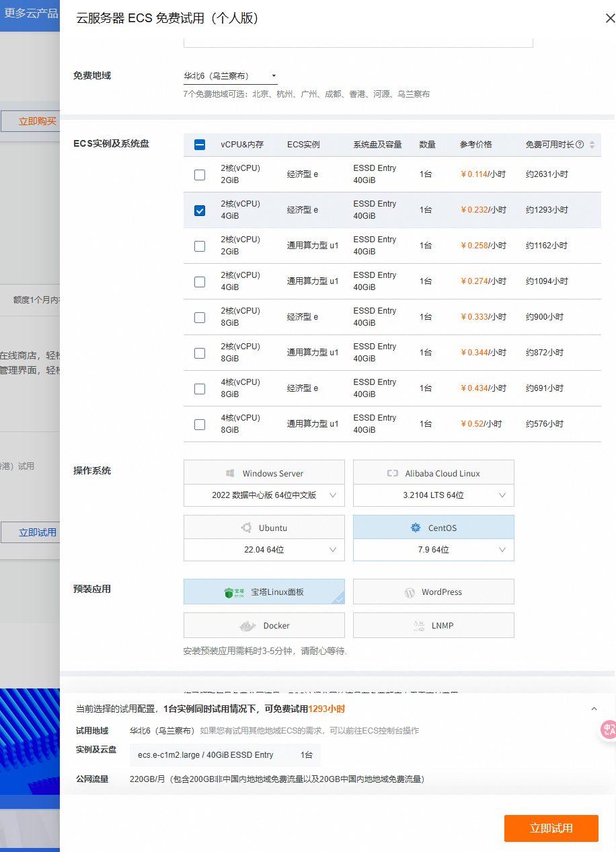Collapse the trial configuration summary chevron

(594, 709)
